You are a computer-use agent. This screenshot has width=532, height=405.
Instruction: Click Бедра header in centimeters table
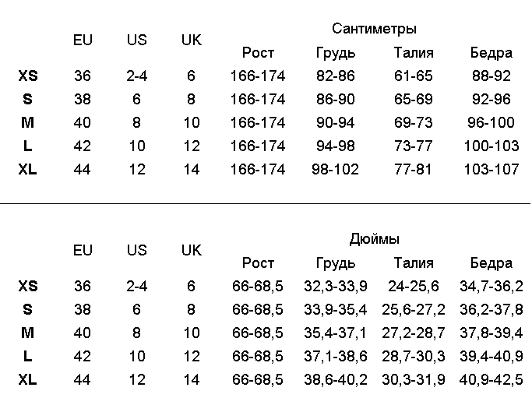click(x=491, y=53)
